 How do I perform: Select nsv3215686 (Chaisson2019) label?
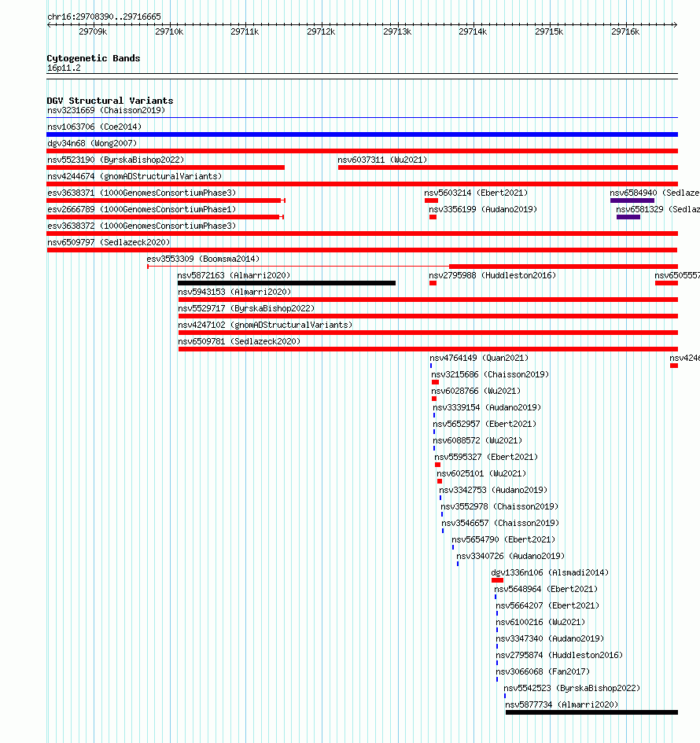[x=490, y=375]
